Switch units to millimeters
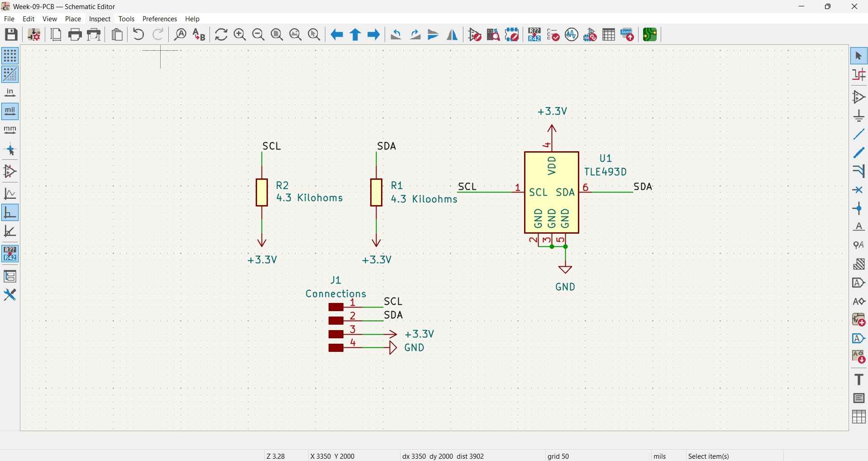 click(x=10, y=130)
